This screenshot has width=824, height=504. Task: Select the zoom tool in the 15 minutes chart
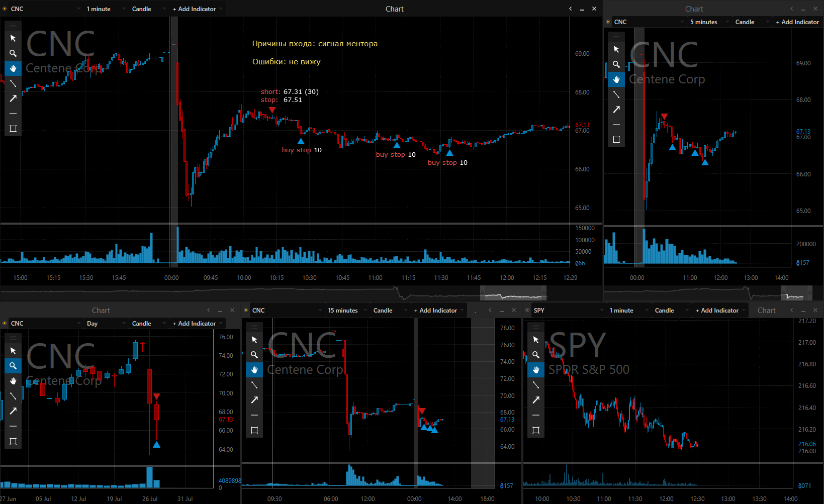pos(254,355)
